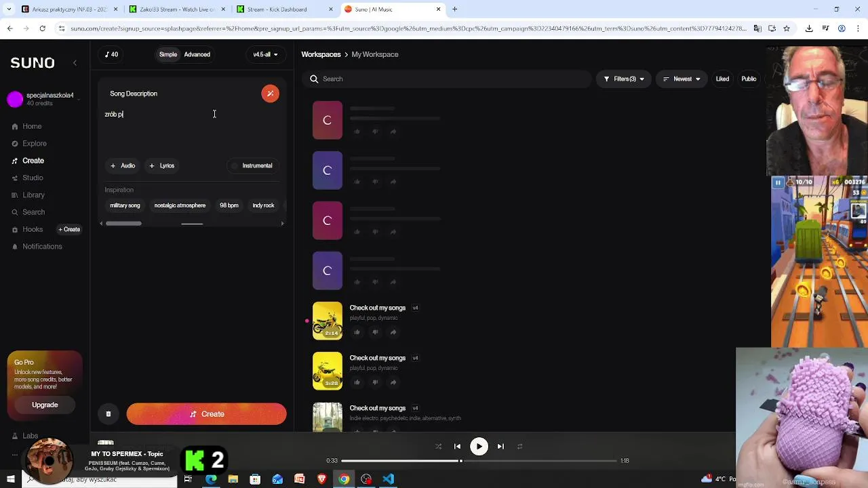The width and height of the screenshot is (868, 488).
Task: Open the browser tab list dropdown arrow
Action: point(9,9)
